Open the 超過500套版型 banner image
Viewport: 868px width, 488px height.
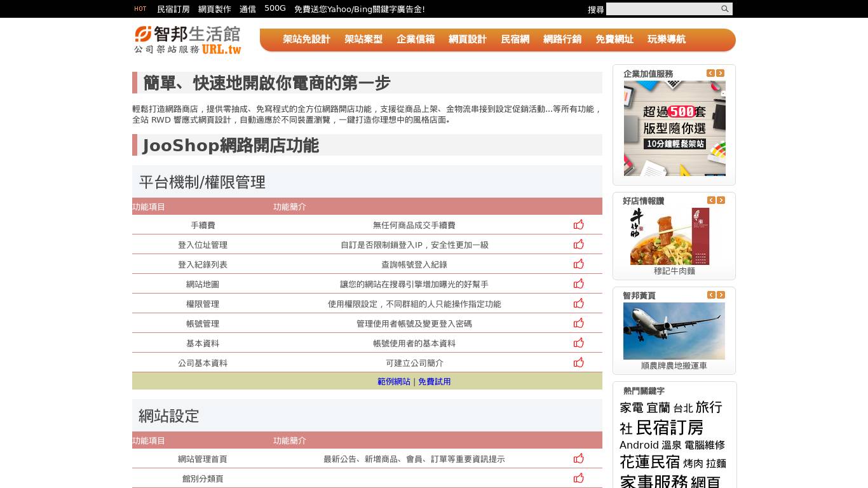pyautogui.click(x=675, y=128)
